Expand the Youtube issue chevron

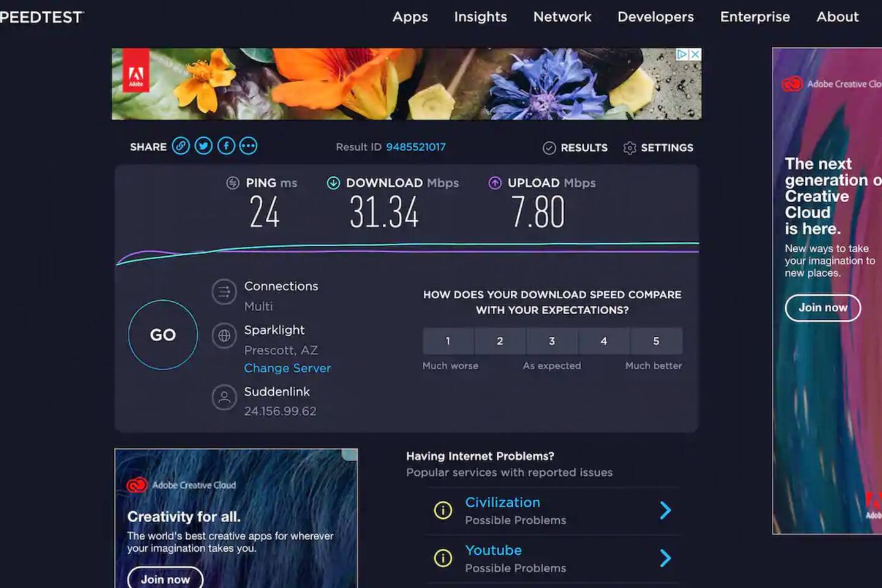665,558
